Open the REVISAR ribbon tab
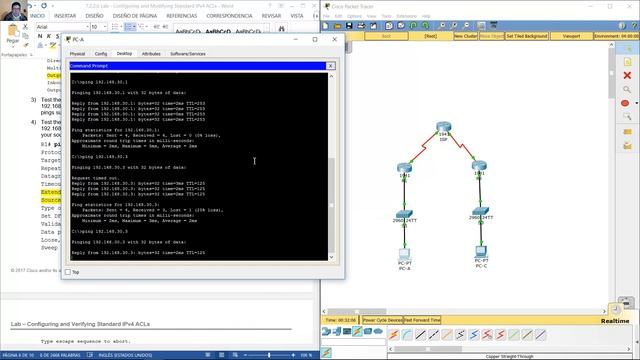This screenshot has width=640, height=360. point(271,16)
